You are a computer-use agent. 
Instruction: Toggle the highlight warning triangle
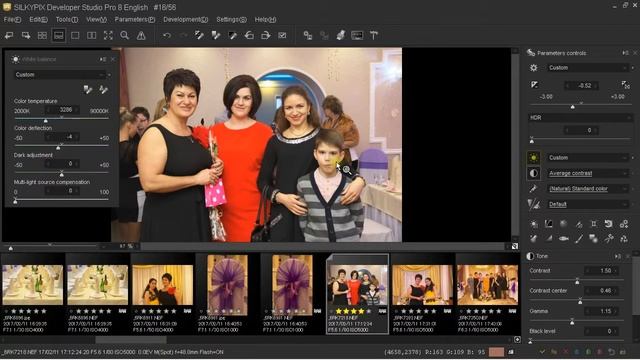pos(141,36)
